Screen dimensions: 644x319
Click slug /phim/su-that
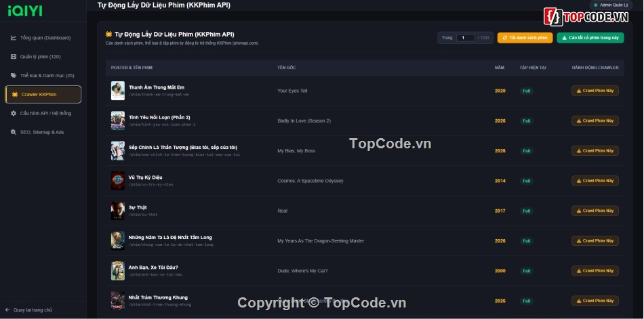tap(143, 215)
